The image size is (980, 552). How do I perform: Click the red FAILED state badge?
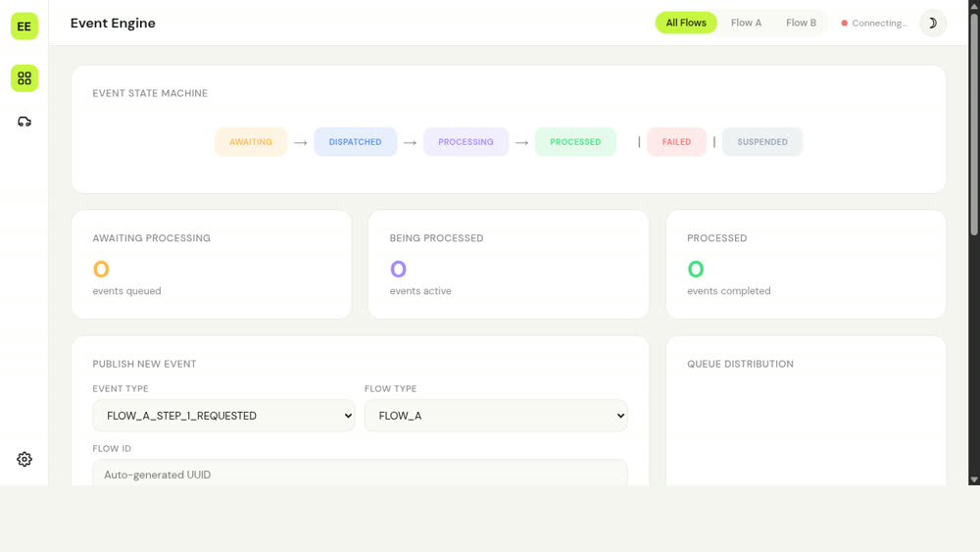(676, 142)
